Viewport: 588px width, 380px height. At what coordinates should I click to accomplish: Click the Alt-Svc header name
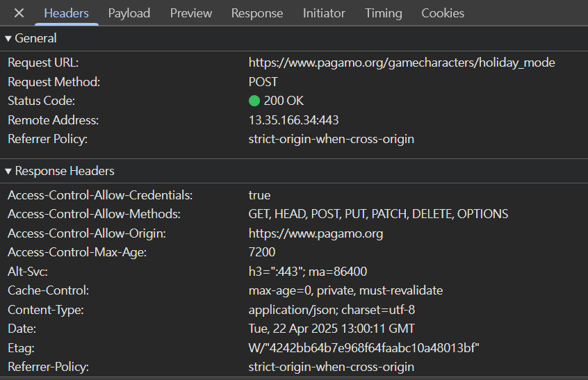pyautogui.click(x=27, y=272)
